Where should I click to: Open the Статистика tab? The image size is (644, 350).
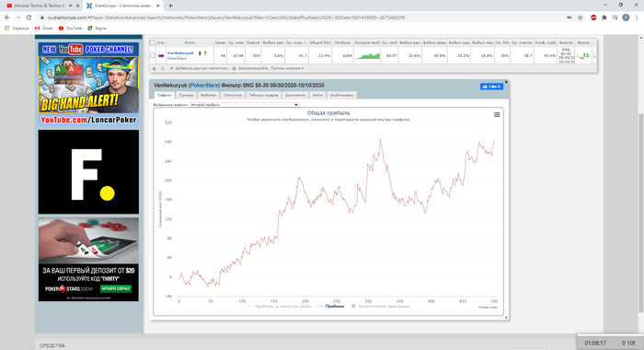click(233, 95)
